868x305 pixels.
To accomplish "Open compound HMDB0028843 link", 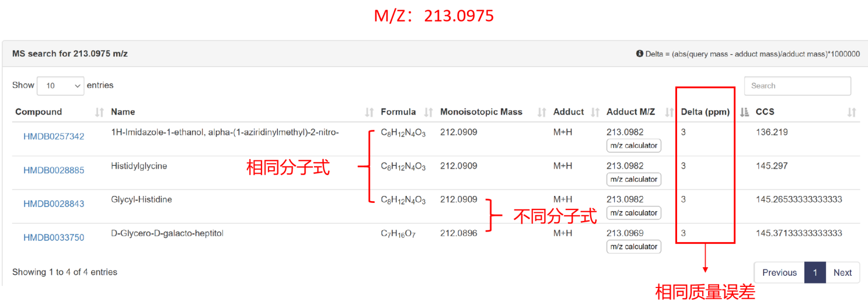I will 54,204.
